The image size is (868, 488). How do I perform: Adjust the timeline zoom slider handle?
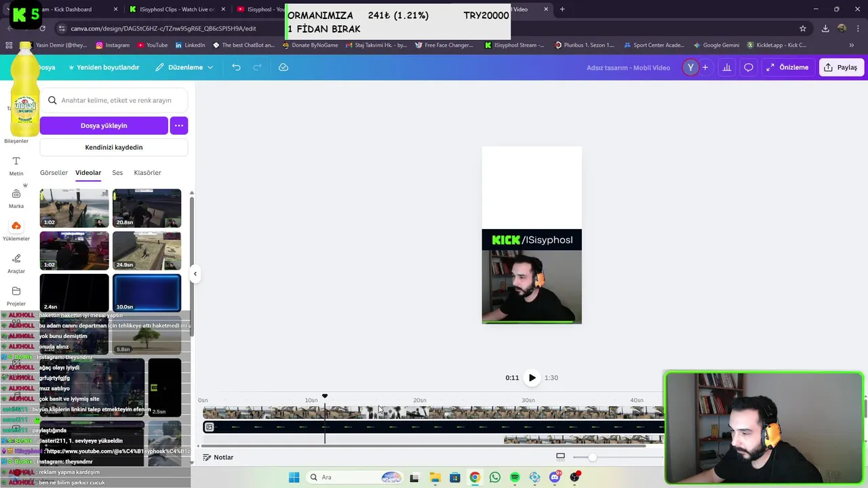[x=592, y=457]
